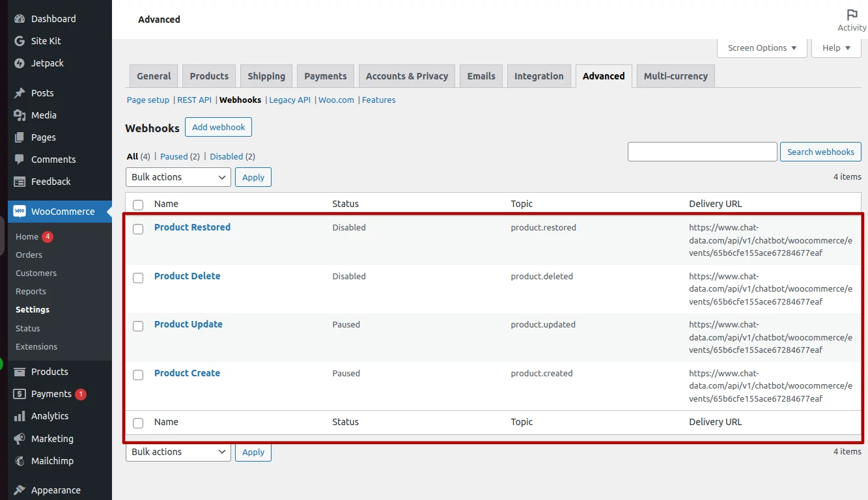Click the Marketing megaphone icon
This screenshot has height=500, width=868.
[20, 439]
